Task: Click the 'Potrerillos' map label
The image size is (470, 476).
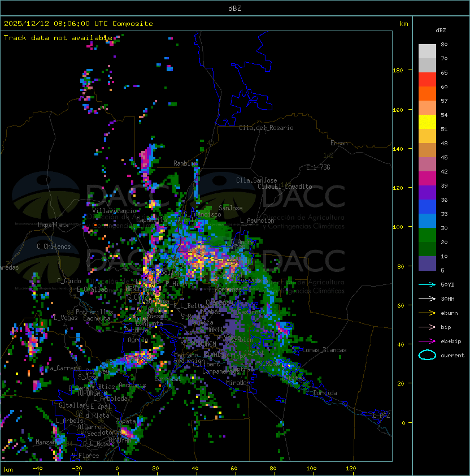Action: tap(94, 312)
